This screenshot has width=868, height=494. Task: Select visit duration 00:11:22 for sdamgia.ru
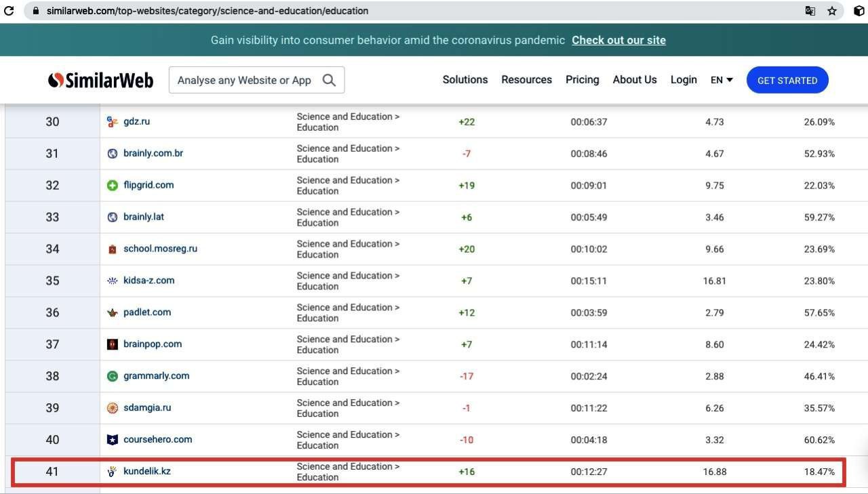point(589,408)
